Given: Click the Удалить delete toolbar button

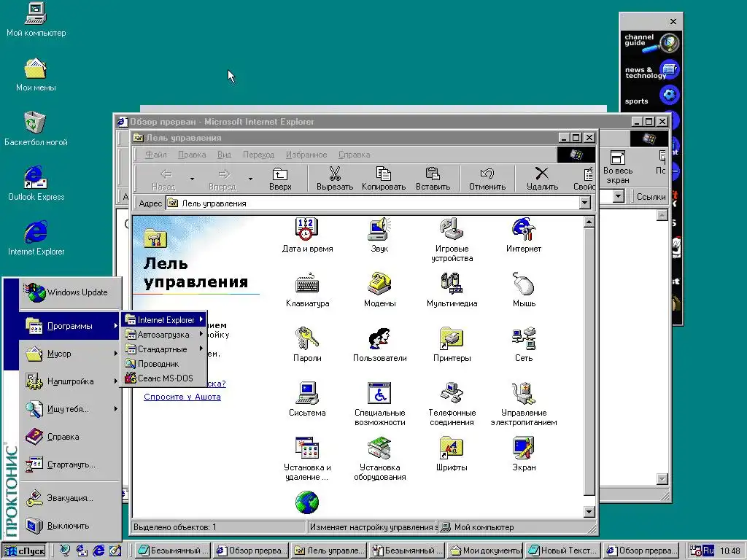Looking at the screenshot, I should [542, 179].
